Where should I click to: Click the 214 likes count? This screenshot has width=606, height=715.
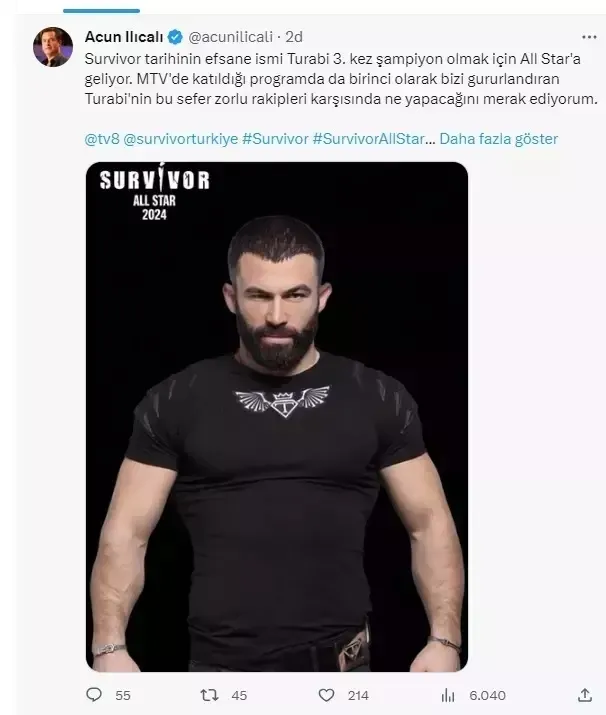point(358,695)
